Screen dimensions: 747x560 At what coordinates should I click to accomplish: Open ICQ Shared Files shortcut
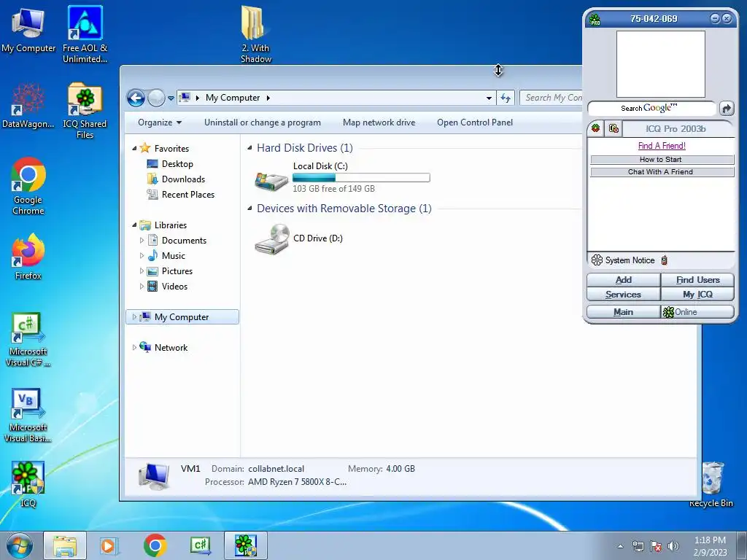(85, 111)
